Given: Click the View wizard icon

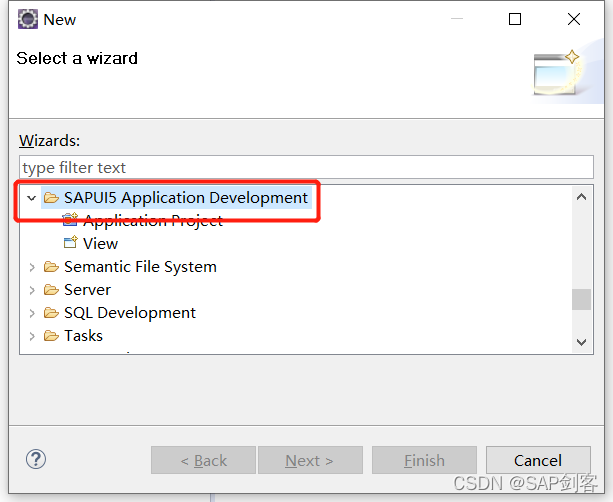Looking at the screenshot, I should [70, 243].
